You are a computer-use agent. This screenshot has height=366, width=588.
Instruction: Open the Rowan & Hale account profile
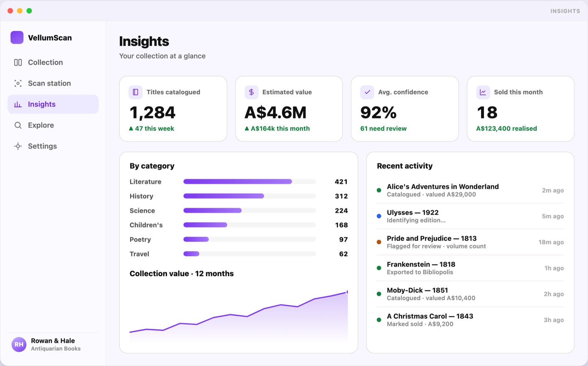53,345
